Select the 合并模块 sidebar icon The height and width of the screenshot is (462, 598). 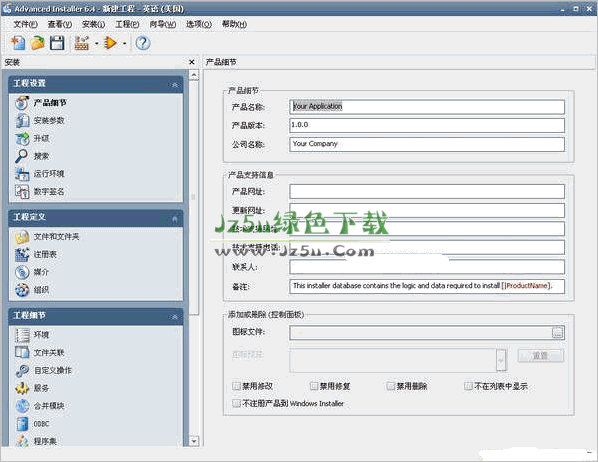pyautogui.click(x=22, y=406)
